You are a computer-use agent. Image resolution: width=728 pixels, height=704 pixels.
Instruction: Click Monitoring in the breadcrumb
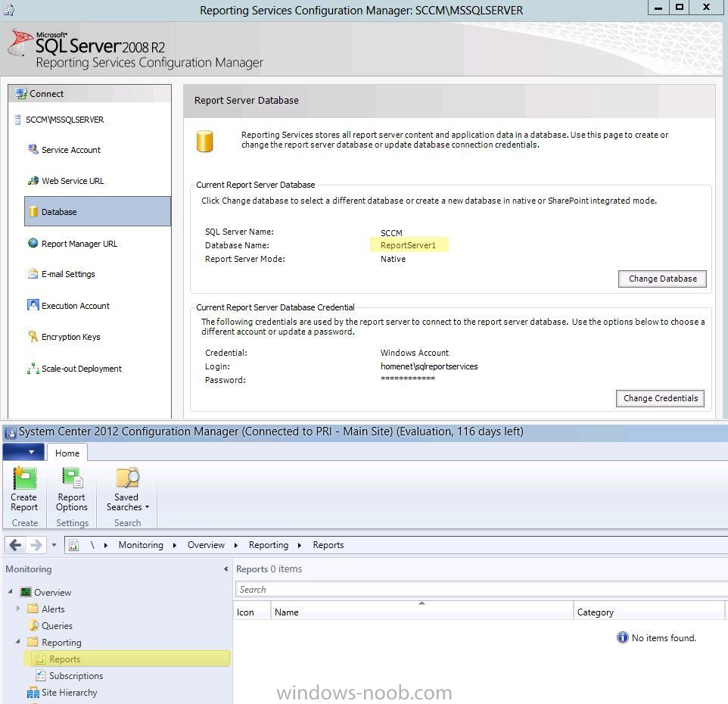click(141, 545)
